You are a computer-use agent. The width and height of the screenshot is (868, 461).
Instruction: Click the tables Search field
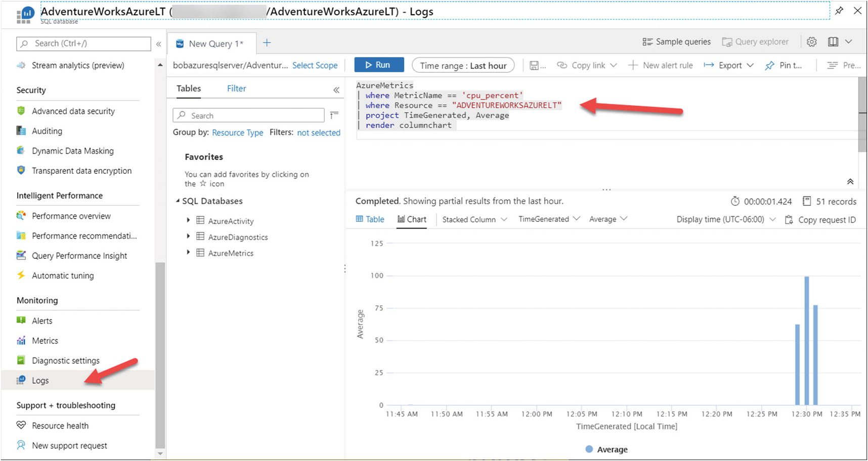point(248,115)
